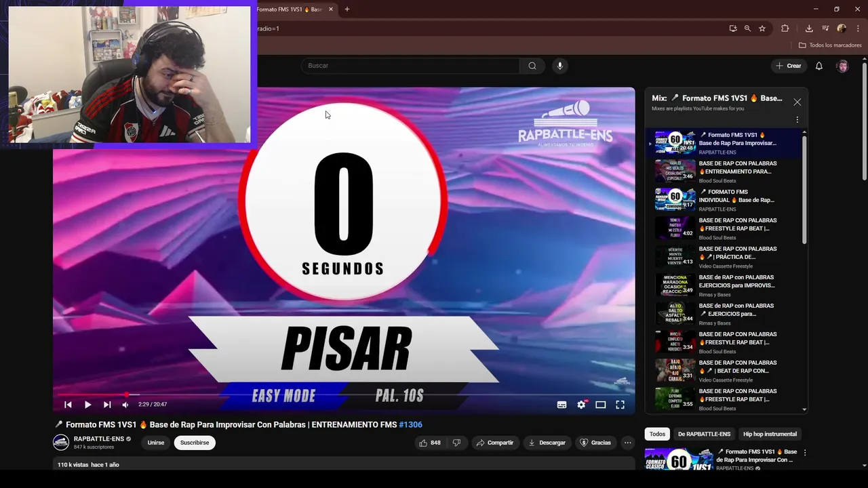
Task: Seek along the red video progress bar
Action: pos(344,394)
